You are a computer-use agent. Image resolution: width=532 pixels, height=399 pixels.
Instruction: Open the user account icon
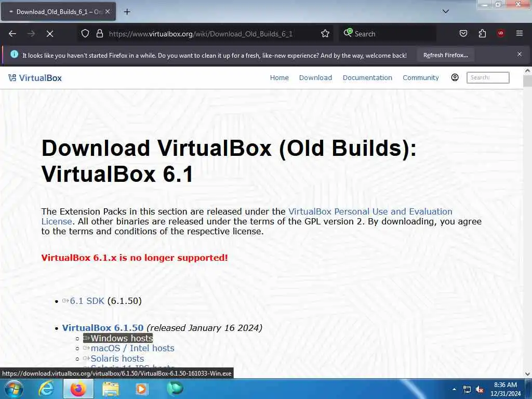tap(455, 77)
